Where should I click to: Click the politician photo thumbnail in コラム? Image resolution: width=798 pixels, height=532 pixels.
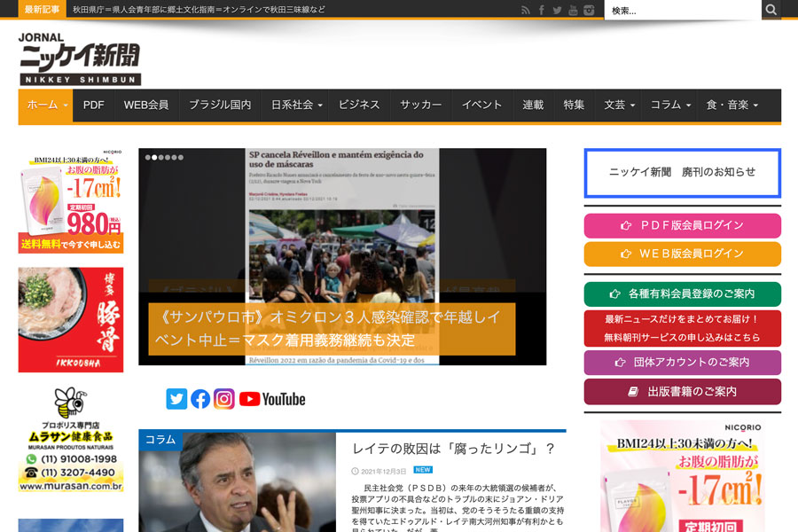tap(237, 482)
